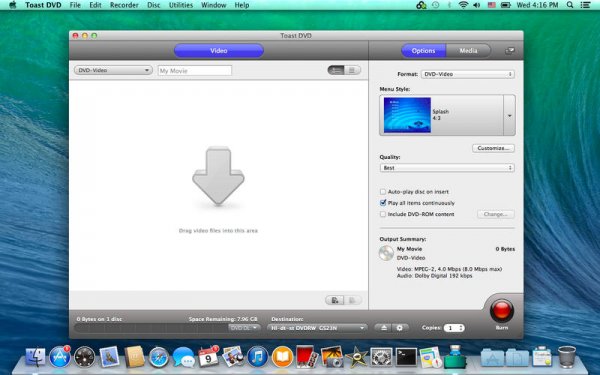Switch to detailed list view icon
The height and width of the screenshot is (375, 600).
click(x=336, y=70)
